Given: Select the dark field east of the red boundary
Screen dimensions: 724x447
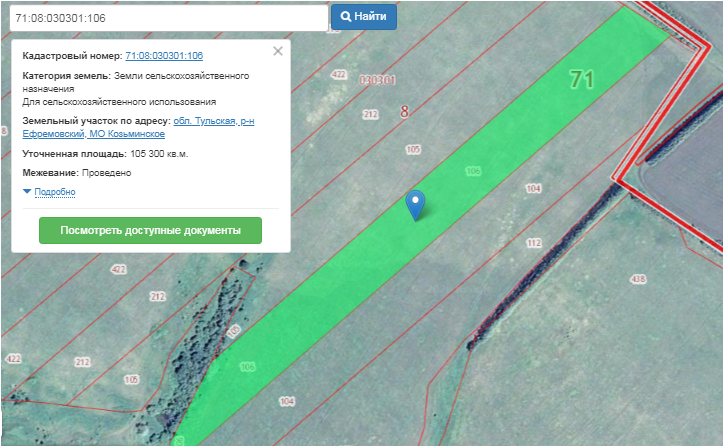Looking at the screenshot, I should [685, 180].
